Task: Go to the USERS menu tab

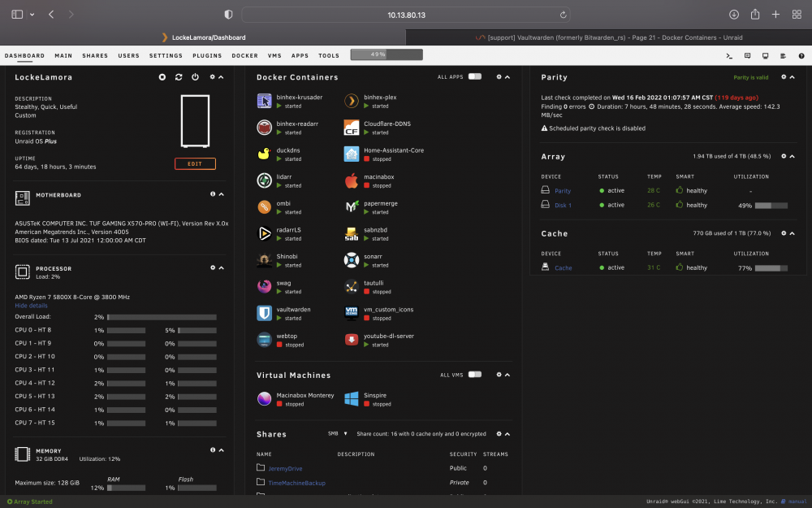Action: pyautogui.click(x=128, y=55)
